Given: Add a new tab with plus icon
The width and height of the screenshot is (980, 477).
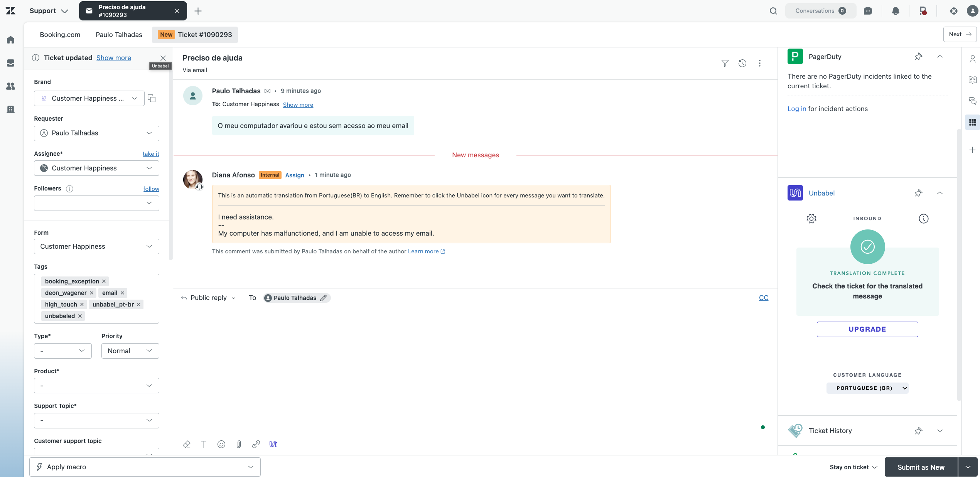Looking at the screenshot, I should click(198, 11).
